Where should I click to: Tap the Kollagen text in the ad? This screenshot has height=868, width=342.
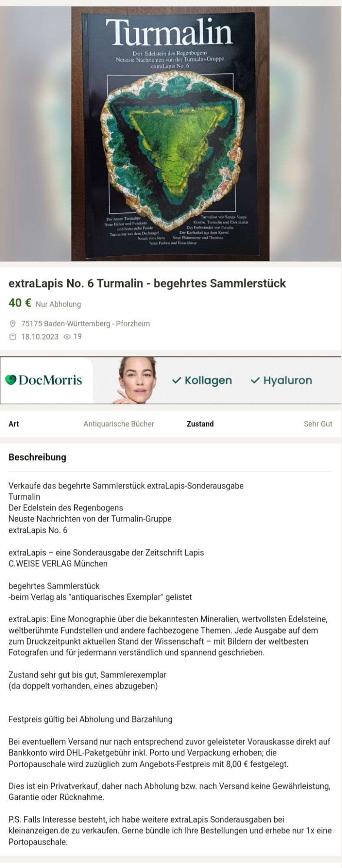[x=208, y=381]
